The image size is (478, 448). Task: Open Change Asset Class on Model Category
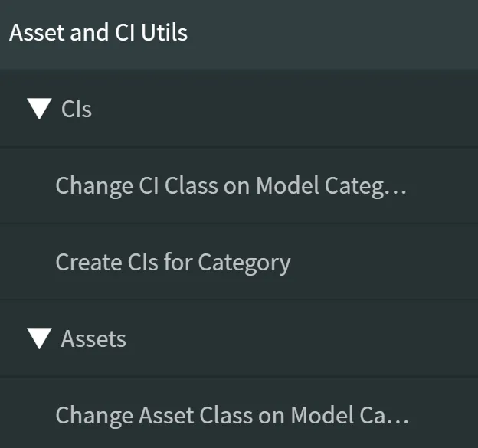pyautogui.click(x=232, y=415)
